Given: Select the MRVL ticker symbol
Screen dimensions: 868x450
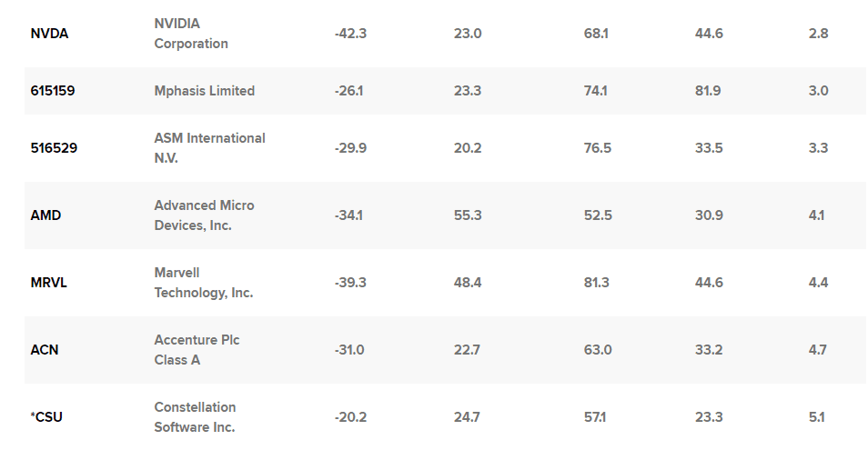Looking at the screenshot, I should (x=49, y=283).
